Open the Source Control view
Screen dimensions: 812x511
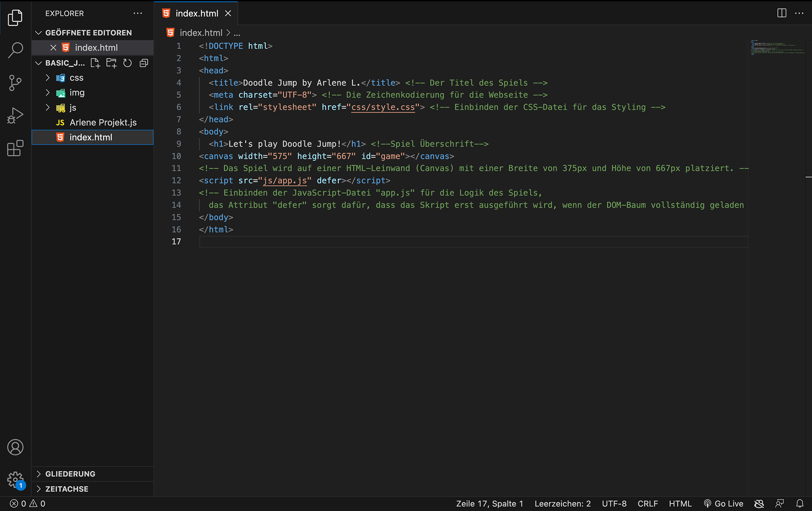[15, 82]
